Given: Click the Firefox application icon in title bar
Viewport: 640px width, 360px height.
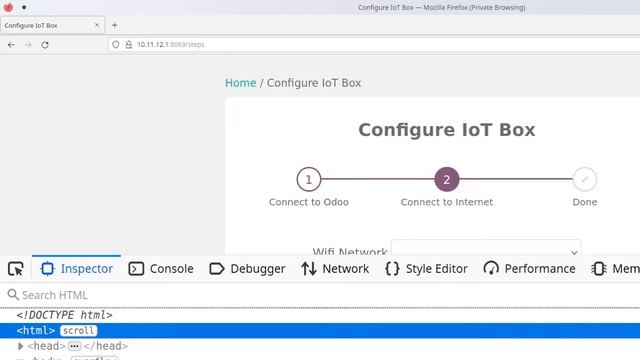Looking at the screenshot, I should click(x=8, y=7).
